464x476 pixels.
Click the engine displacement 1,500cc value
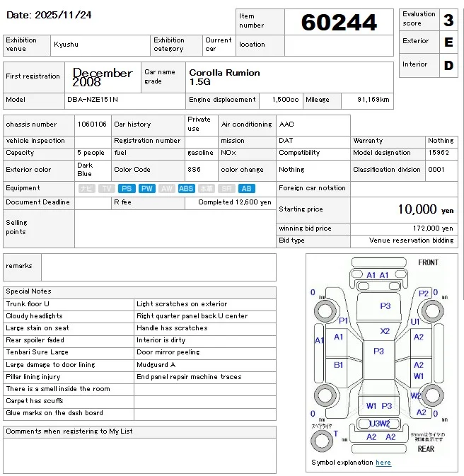tap(285, 100)
